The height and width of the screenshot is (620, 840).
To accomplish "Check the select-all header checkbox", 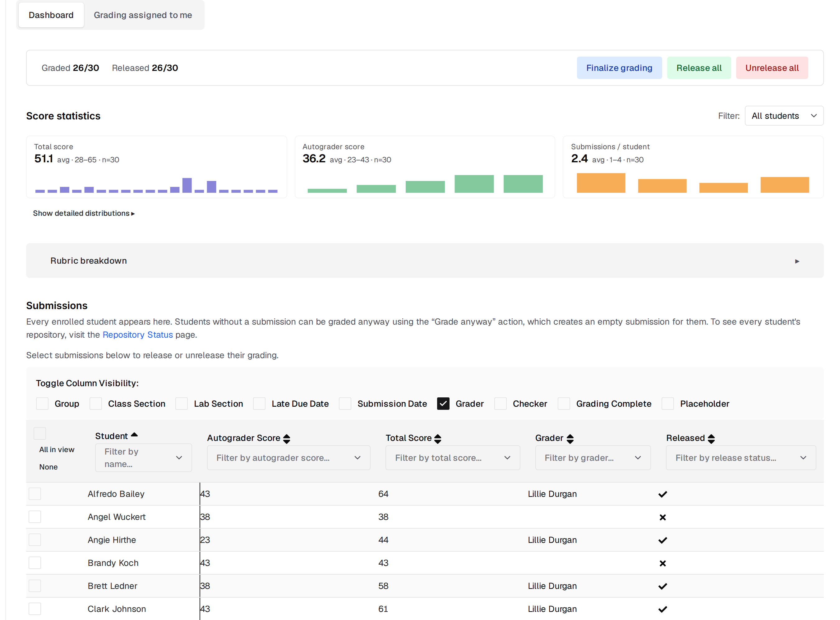I will [40, 433].
